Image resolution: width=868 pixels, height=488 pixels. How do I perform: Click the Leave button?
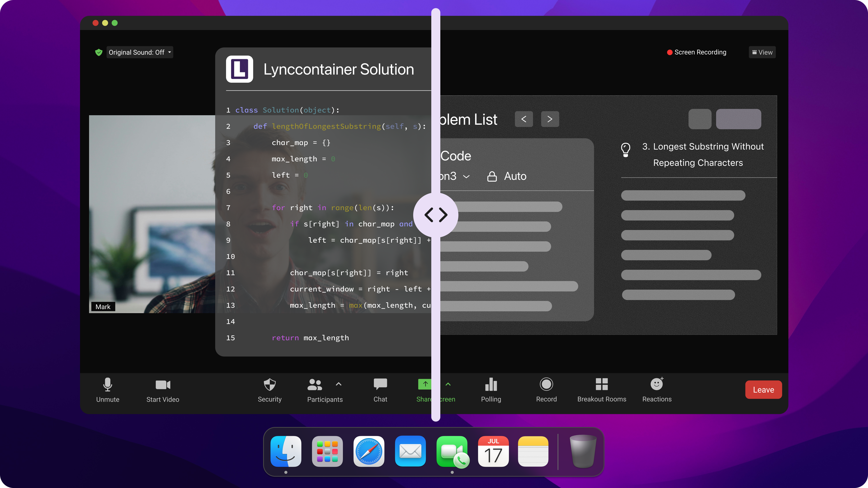[x=764, y=390]
